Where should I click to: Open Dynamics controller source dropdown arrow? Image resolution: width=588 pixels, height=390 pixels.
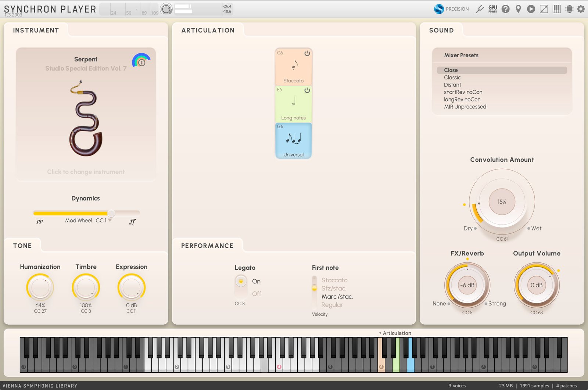110,220
